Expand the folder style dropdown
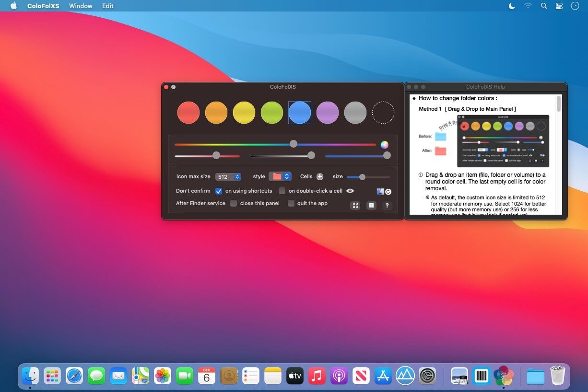 click(280, 176)
